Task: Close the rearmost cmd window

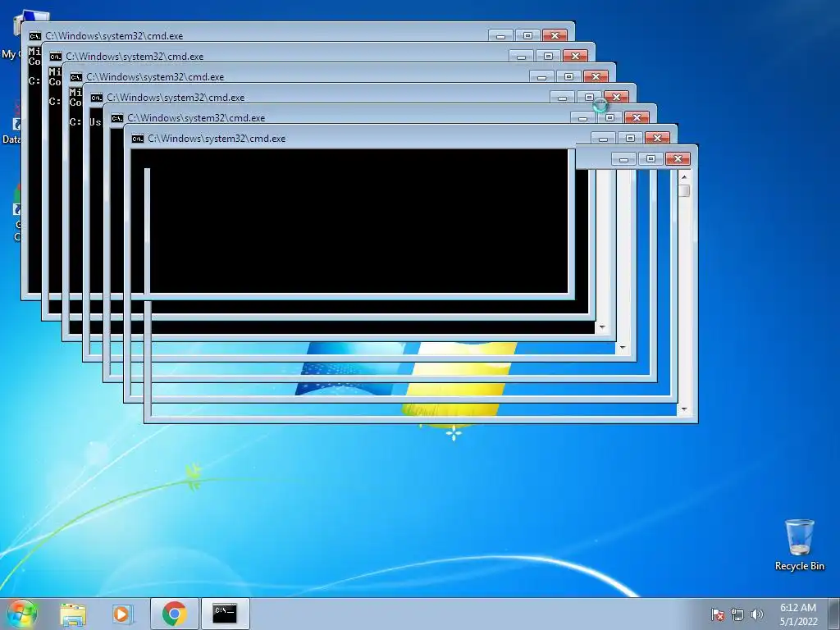Action: pyautogui.click(x=555, y=36)
